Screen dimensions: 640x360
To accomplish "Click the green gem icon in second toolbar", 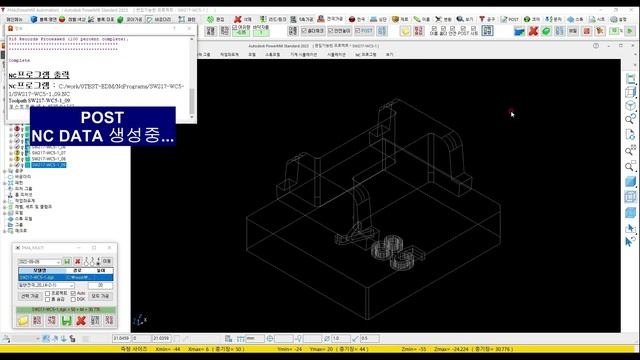I will (547, 31).
